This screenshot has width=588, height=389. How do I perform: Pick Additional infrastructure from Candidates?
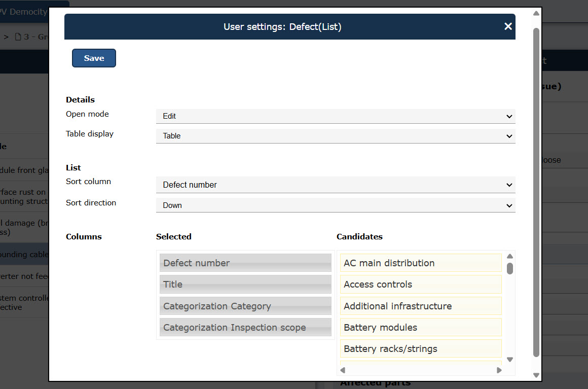(420, 306)
